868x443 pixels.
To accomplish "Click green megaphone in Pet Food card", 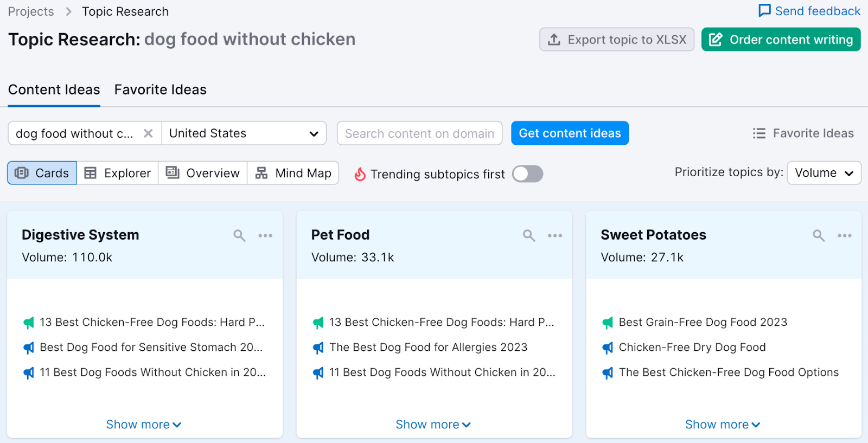I will (318, 323).
